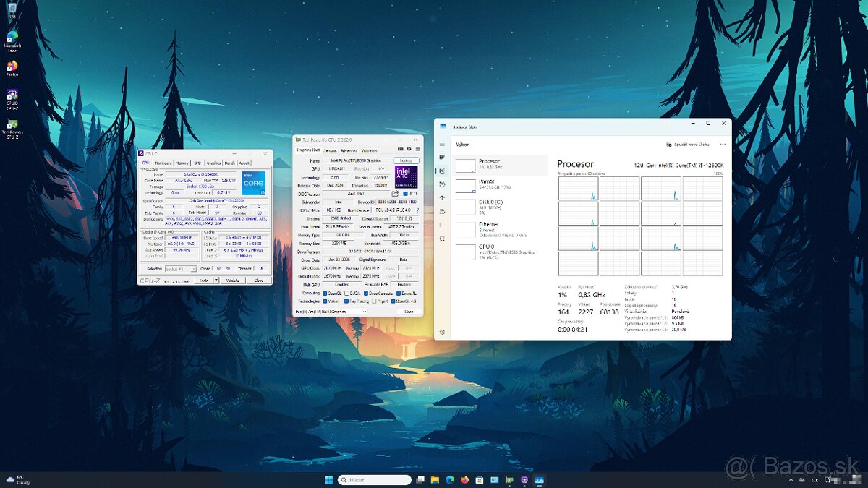The image size is (868, 488).
Task: Switch to the Sensors tab in GPU-Z
Action: pyautogui.click(x=329, y=150)
